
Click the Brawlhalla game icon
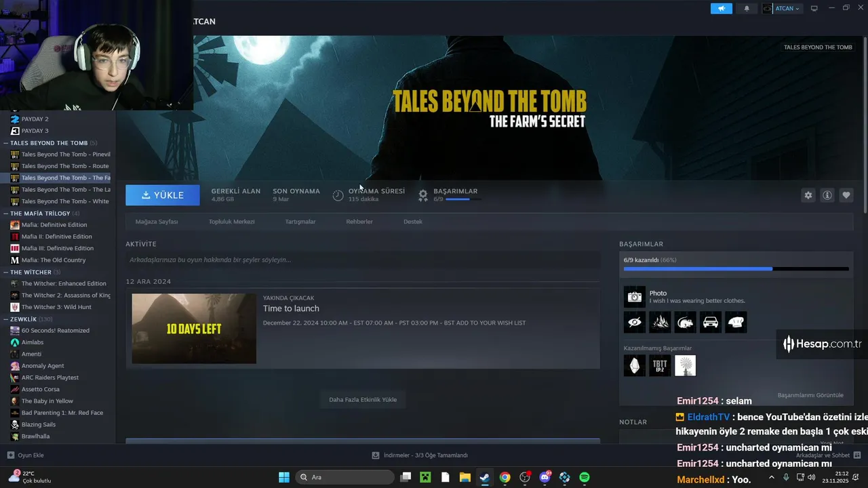pyautogui.click(x=15, y=436)
